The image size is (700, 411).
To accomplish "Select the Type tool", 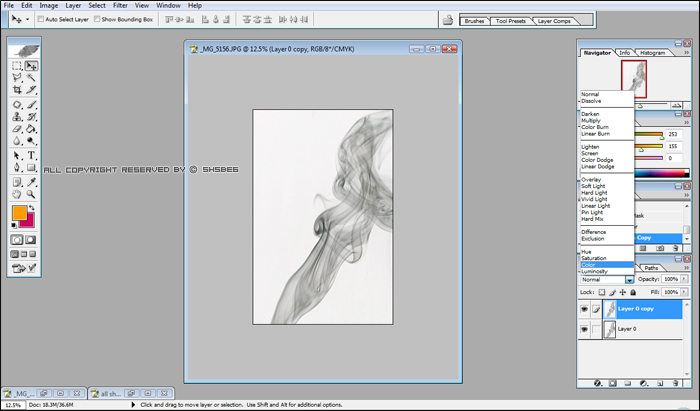I will [x=31, y=156].
